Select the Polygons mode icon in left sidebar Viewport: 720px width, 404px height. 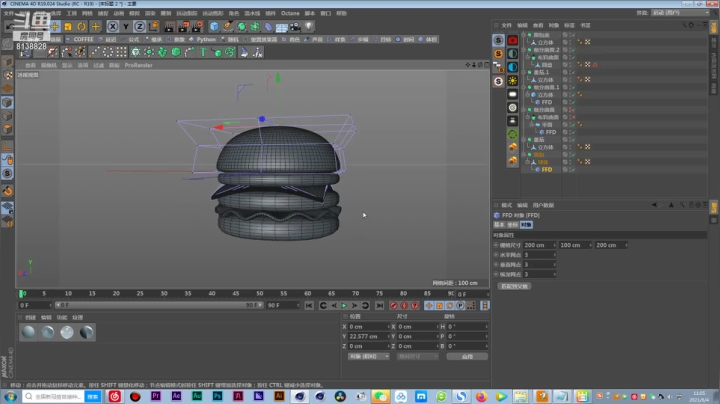pos(7,129)
